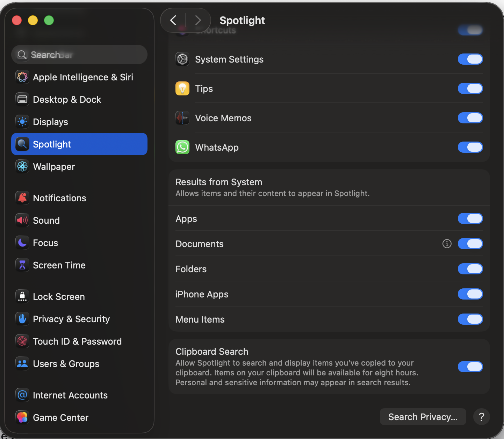Viewport: 504px width, 439px height.
Task: Click the System Settings gear icon
Action: 182,59
